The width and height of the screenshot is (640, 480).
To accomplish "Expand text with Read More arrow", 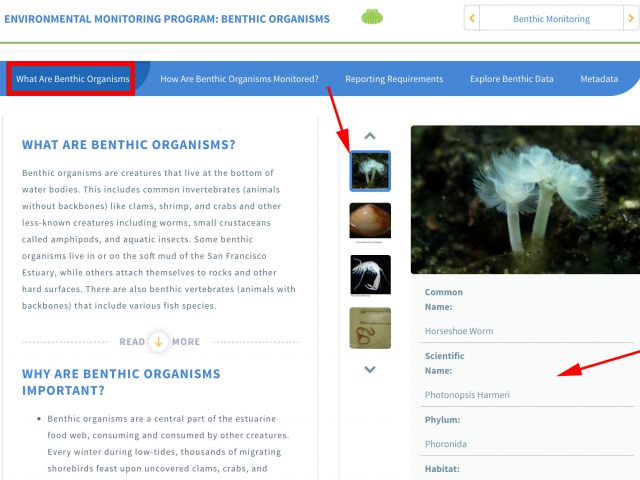I will click(159, 342).
